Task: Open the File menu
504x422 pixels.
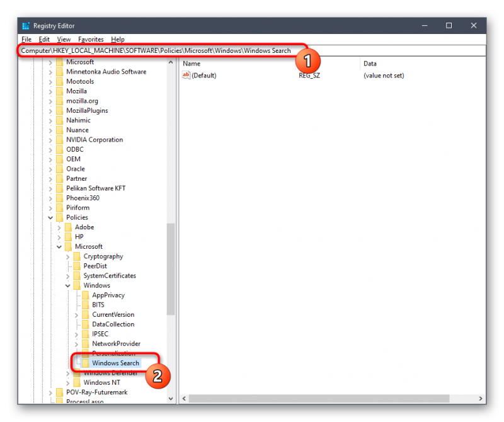Action: (26, 39)
